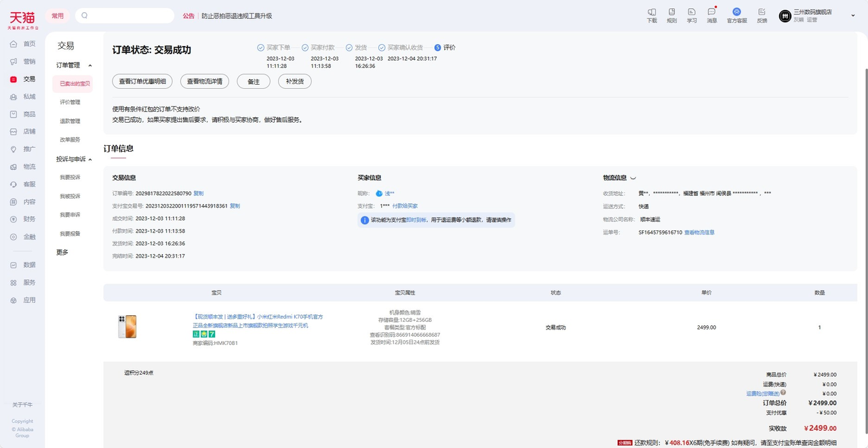
Task: Open 我要报备 menu item
Action: pos(70,234)
